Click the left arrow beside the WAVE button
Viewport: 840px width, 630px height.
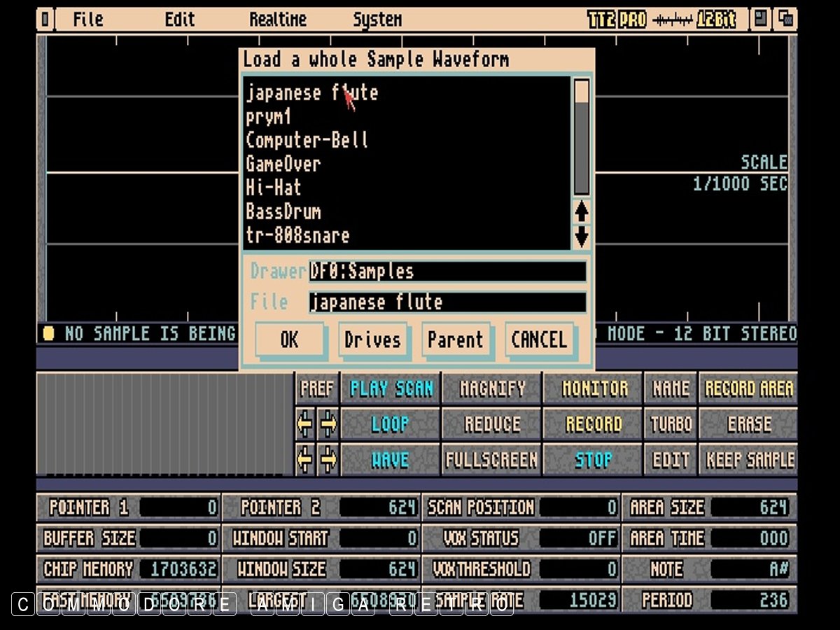(305, 460)
